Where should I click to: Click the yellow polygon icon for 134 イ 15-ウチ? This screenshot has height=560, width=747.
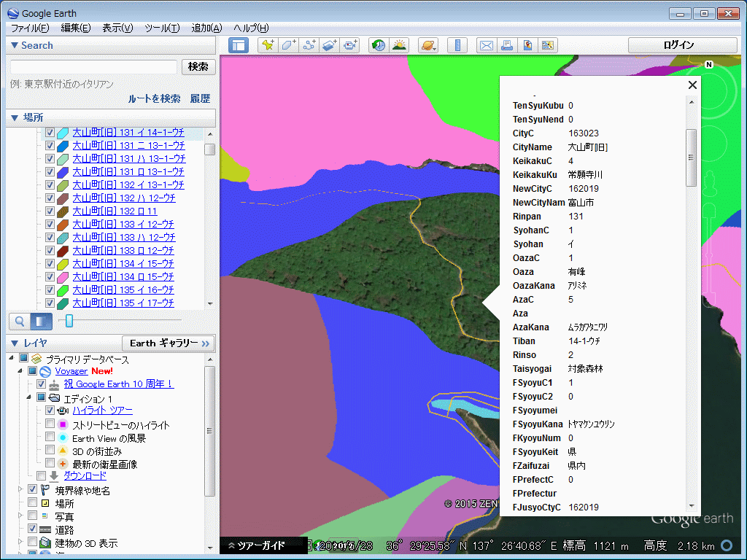(x=63, y=264)
